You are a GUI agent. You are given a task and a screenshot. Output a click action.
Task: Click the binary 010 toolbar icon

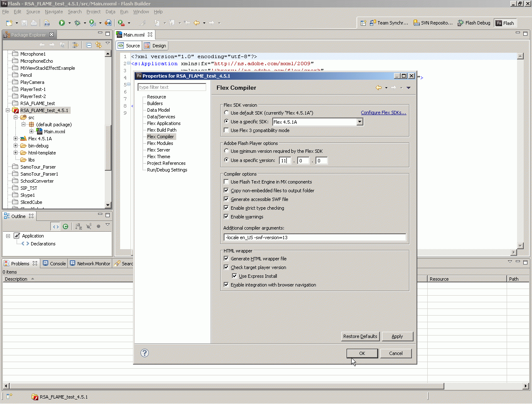click(x=47, y=23)
